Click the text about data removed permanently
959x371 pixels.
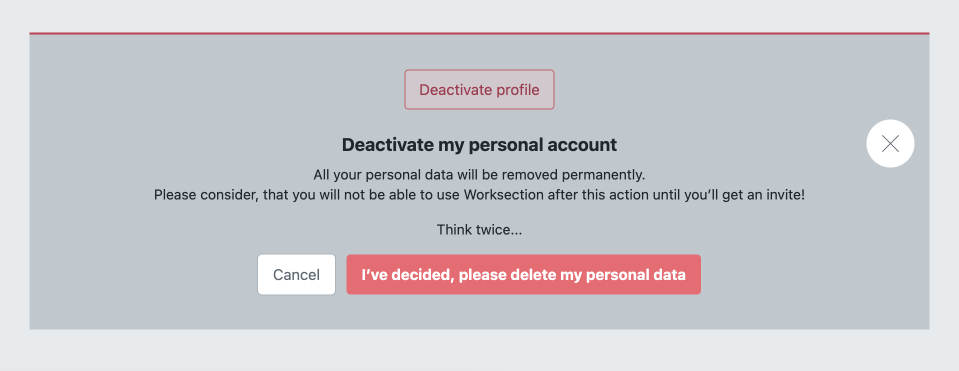point(479,175)
